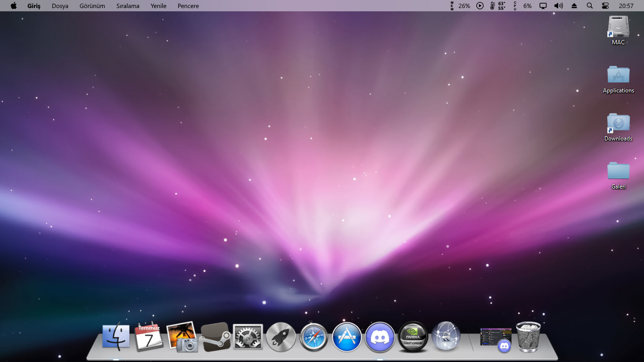The height and width of the screenshot is (362, 644).
Task: Open the Downloads folder shortcut
Action: pos(619,127)
